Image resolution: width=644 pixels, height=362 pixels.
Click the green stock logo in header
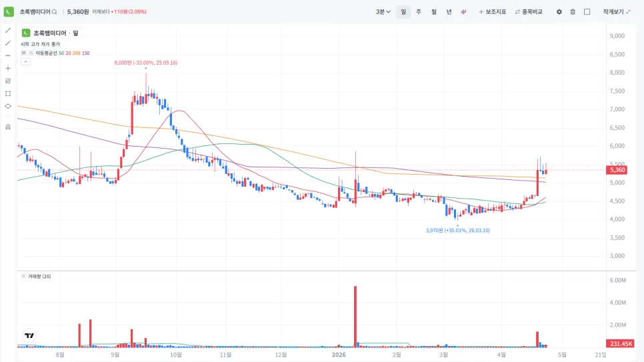pyautogui.click(x=9, y=12)
